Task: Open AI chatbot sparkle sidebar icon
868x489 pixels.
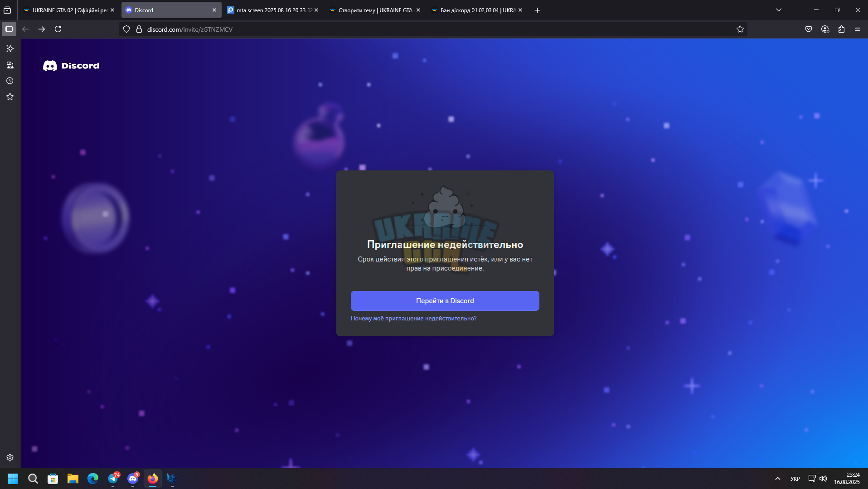Action: click(10, 48)
